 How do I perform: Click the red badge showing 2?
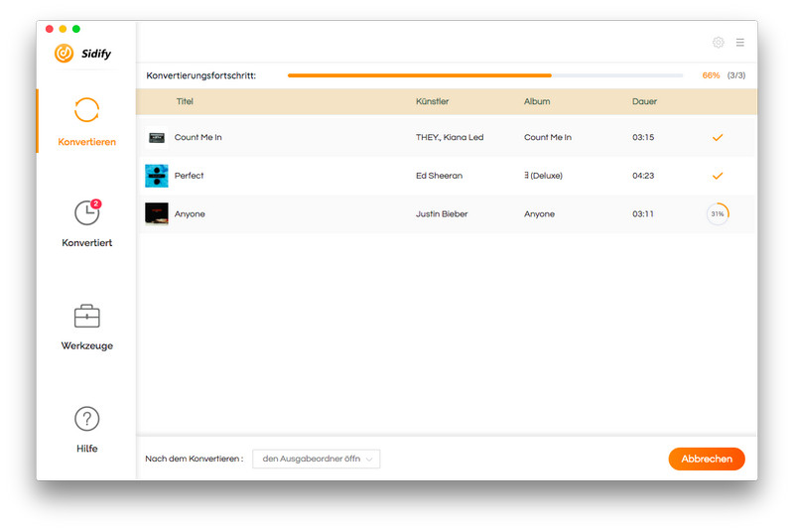pyautogui.click(x=95, y=203)
